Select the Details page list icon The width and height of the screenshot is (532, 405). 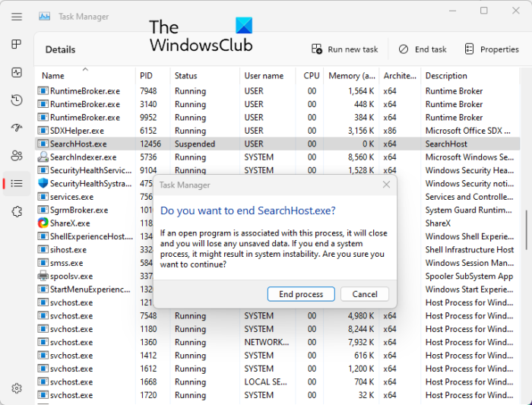(17, 184)
